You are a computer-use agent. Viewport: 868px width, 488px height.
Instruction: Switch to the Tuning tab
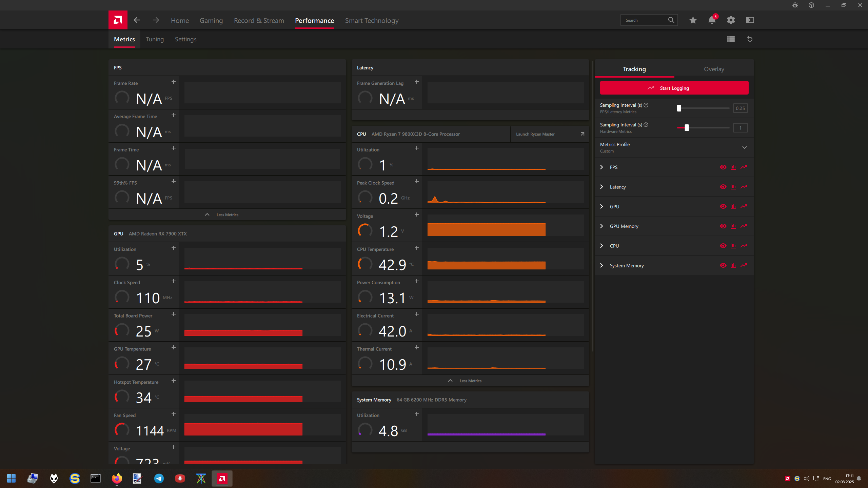(x=155, y=39)
